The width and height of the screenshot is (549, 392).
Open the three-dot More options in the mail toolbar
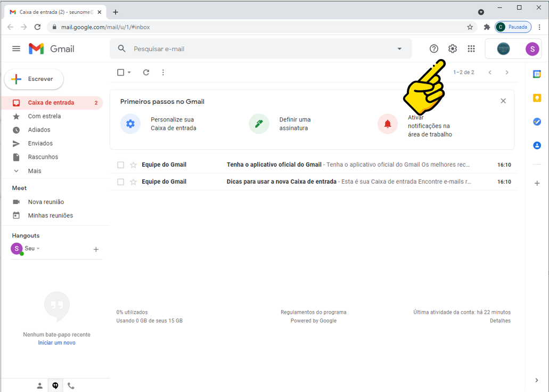pyautogui.click(x=163, y=72)
